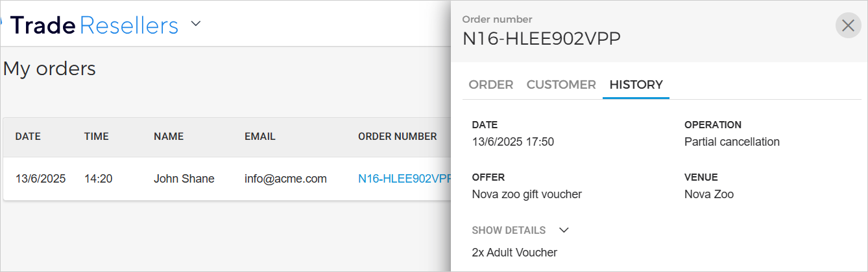Select the 13/6/2025 date in order row
Screen dimensions: 868x272
40,179
